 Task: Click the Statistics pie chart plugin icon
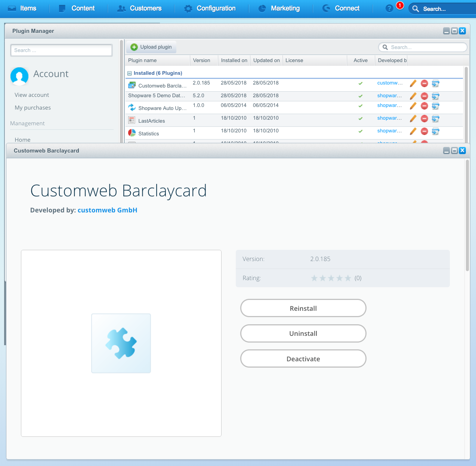click(x=132, y=133)
